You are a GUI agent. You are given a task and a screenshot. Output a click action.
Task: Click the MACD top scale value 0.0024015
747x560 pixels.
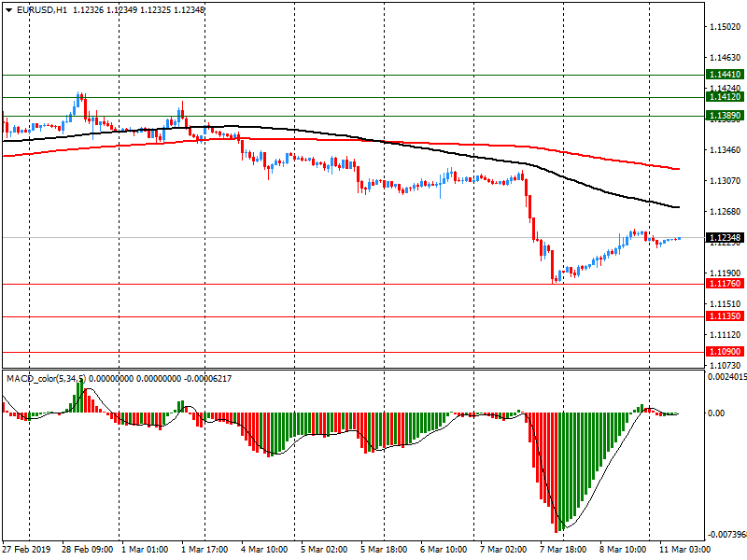coord(727,377)
